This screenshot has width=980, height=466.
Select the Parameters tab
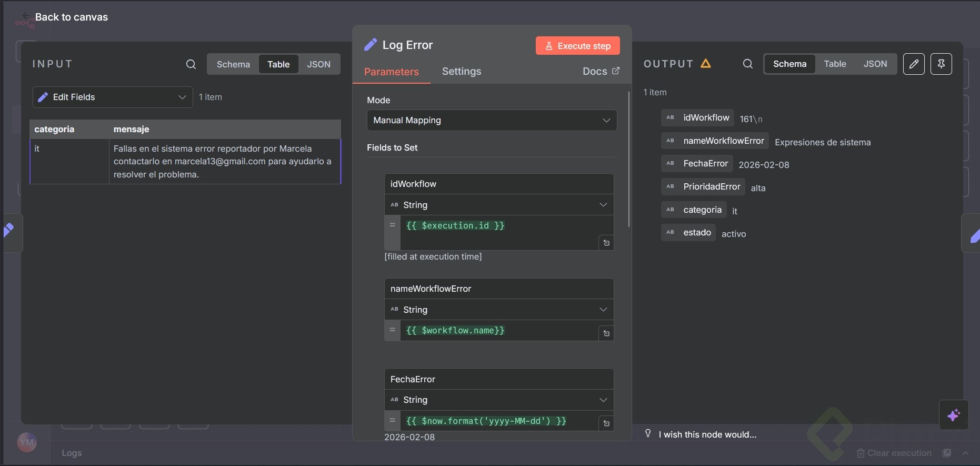[391, 72]
